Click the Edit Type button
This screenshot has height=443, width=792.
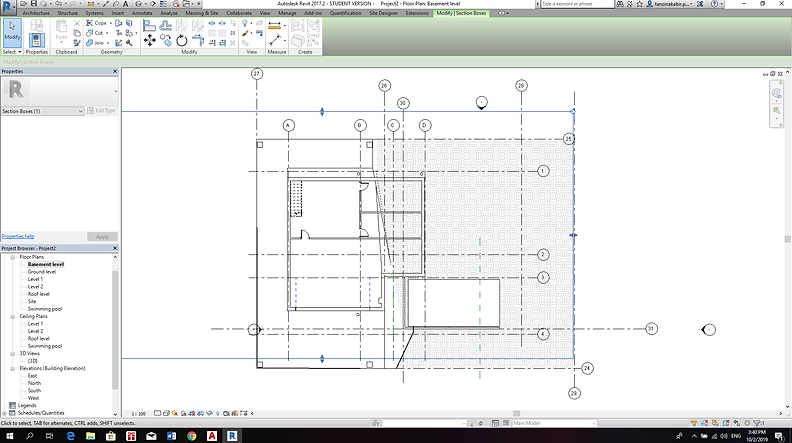[x=102, y=111]
